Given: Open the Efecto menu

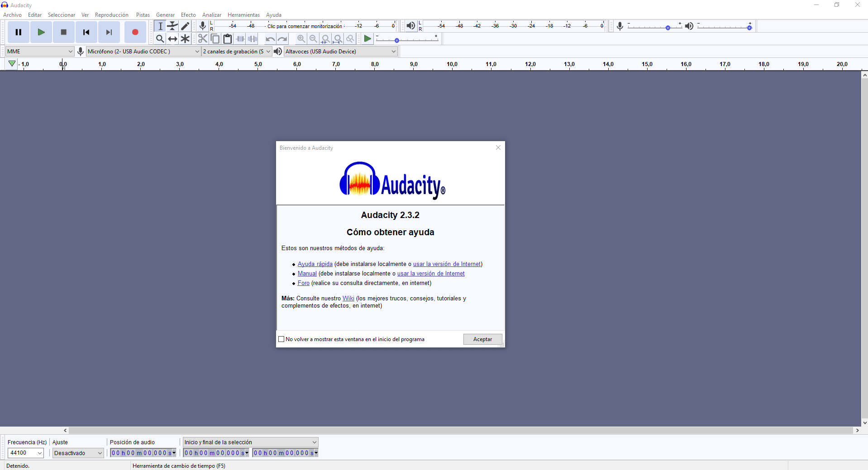Looking at the screenshot, I should pyautogui.click(x=188, y=15).
